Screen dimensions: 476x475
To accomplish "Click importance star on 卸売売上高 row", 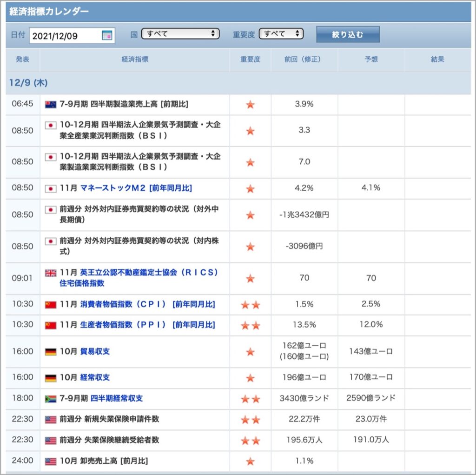I will (250, 462).
